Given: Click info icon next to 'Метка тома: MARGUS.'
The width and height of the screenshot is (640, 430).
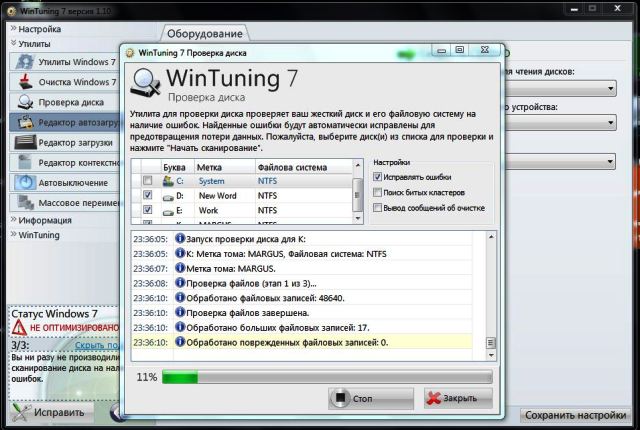Looking at the screenshot, I should pyautogui.click(x=180, y=268).
